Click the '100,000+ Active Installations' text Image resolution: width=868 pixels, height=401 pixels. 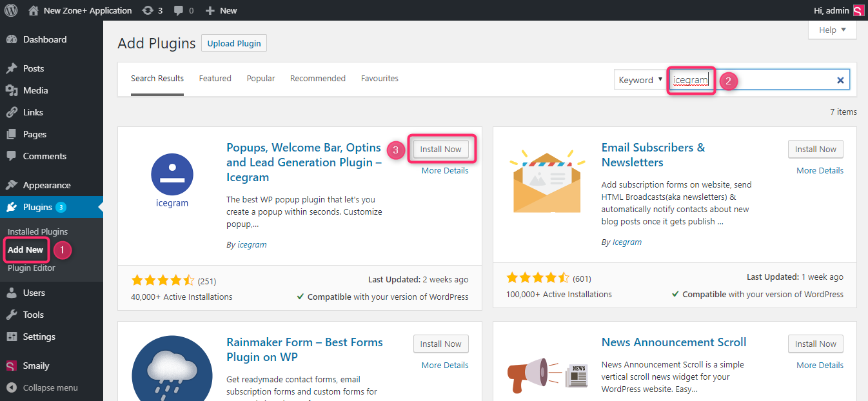tap(559, 294)
